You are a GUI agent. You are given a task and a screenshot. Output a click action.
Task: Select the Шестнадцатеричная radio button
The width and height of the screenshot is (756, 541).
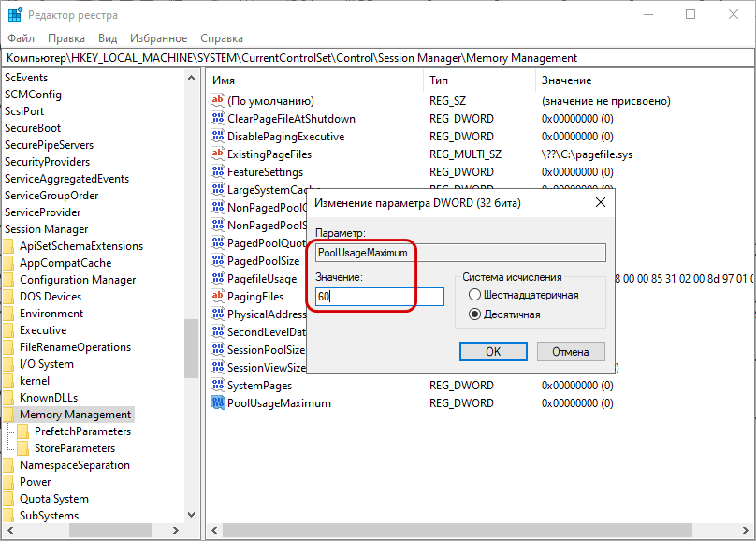475,295
